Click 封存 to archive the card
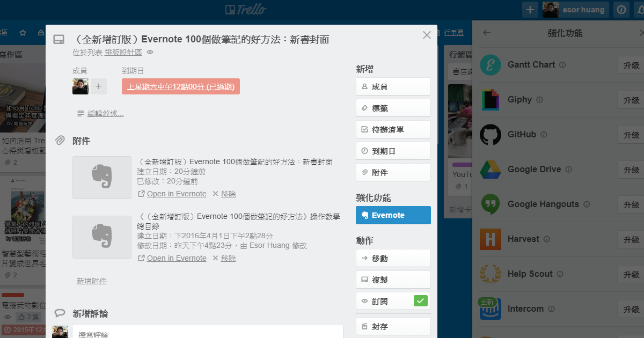Viewport: 644px width, 338px height. click(x=393, y=326)
